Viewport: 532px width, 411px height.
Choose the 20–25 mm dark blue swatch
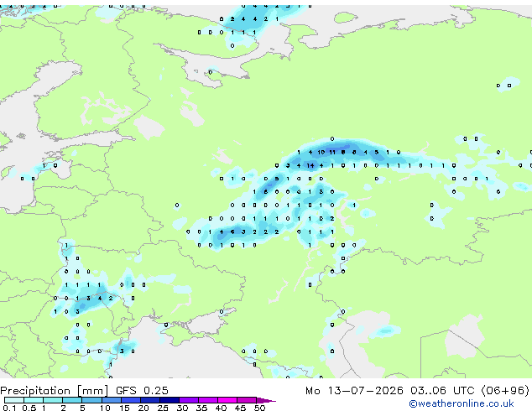click(x=150, y=400)
